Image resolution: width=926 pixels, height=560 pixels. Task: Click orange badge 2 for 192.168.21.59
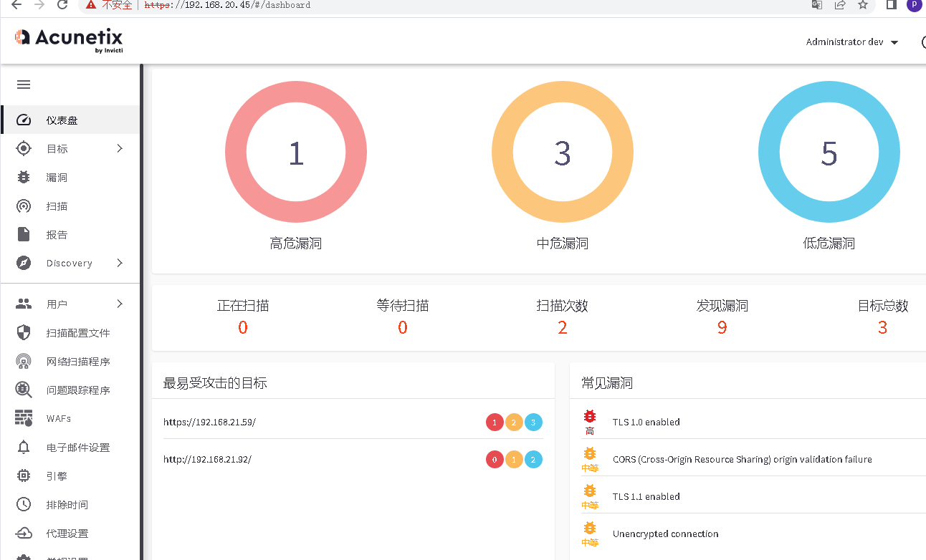pos(514,423)
